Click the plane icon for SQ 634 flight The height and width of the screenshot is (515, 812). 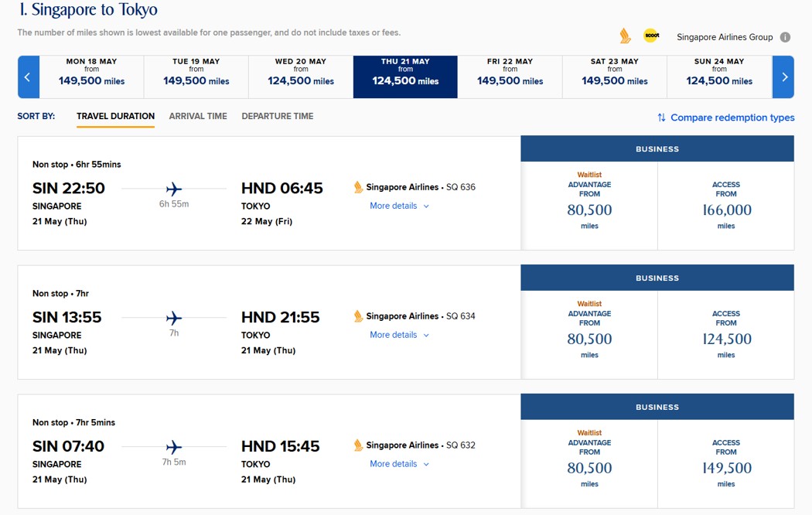[174, 318]
